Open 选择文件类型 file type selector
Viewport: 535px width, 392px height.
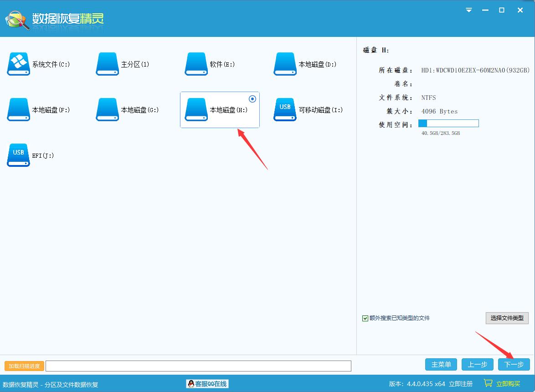click(507, 318)
